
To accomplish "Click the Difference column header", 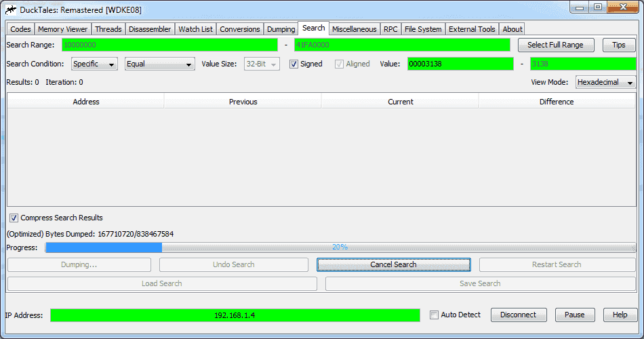I will click(x=557, y=102).
